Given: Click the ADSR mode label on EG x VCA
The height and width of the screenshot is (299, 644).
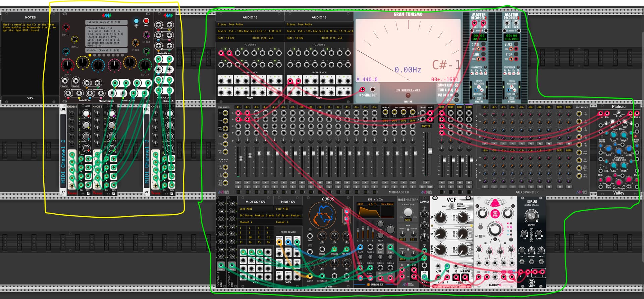Looking at the screenshot, I should click(360, 204).
